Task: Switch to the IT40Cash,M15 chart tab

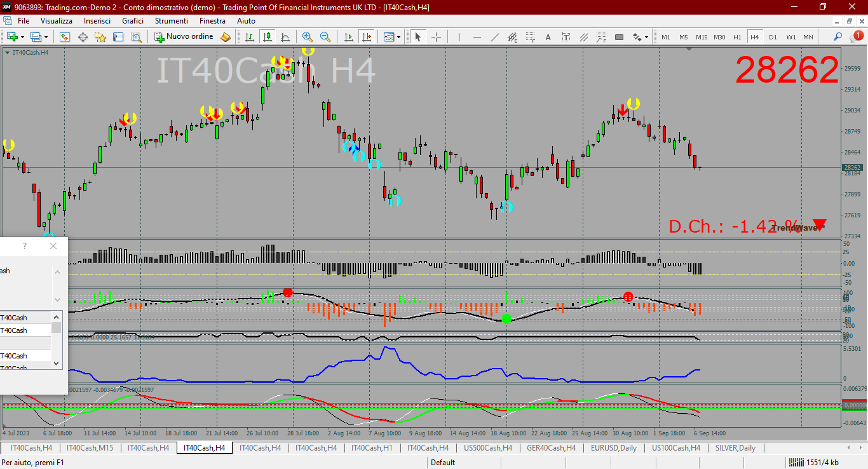Action: (x=90, y=448)
